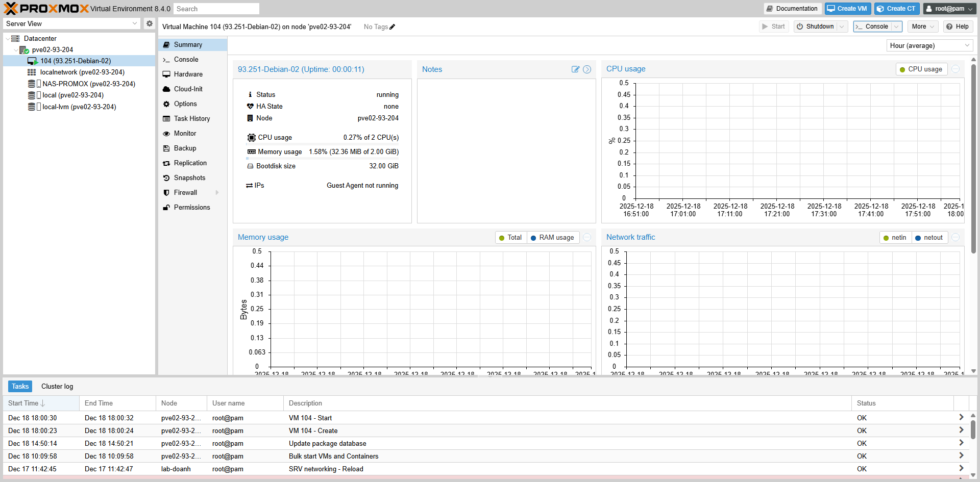
Task: Expand the Shutdown button dropdown arrow
Action: 842,27
